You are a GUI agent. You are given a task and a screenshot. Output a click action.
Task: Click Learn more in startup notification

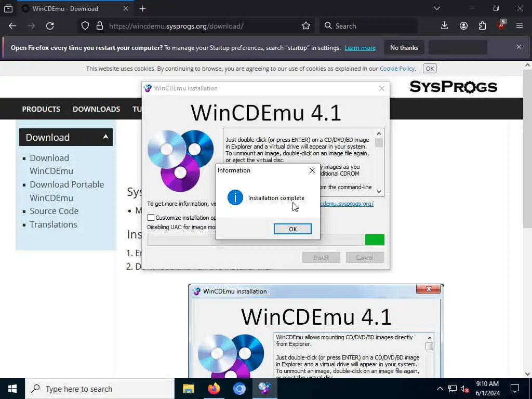click(360, 48)
